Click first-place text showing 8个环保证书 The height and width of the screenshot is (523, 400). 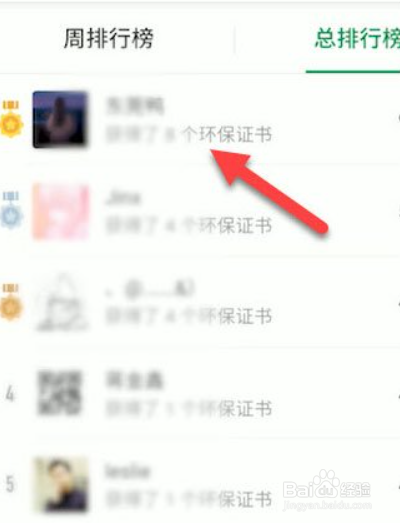(x=189, y=135)
